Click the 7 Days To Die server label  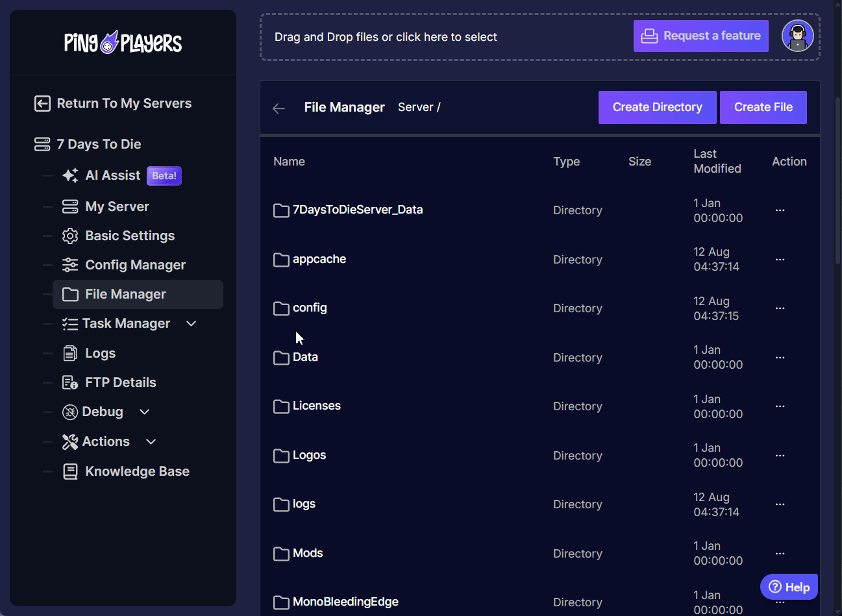click(99, 144)
